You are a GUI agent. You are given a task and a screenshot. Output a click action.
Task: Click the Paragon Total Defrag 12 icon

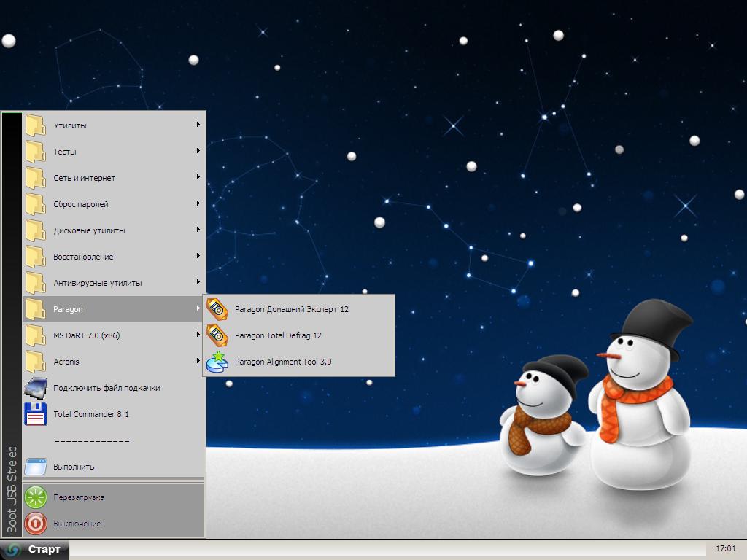217,335
